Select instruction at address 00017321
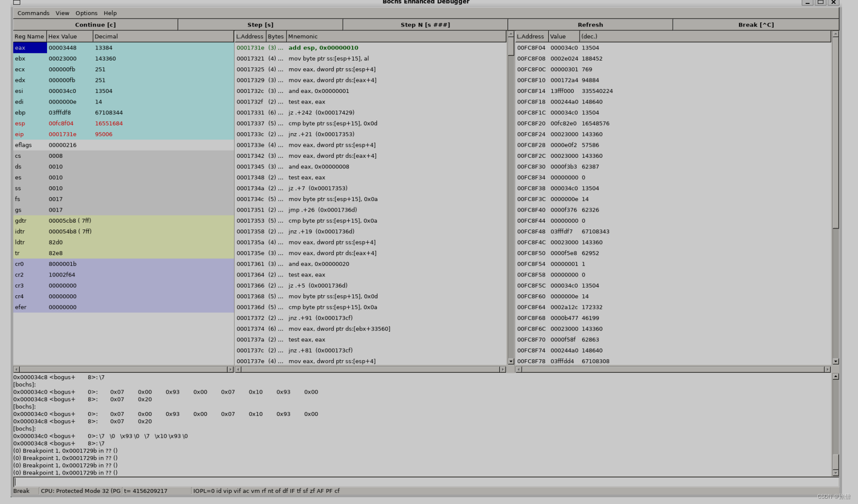This screenshot has width=858, height=504. pyautogui.click(x=371, y=59)
